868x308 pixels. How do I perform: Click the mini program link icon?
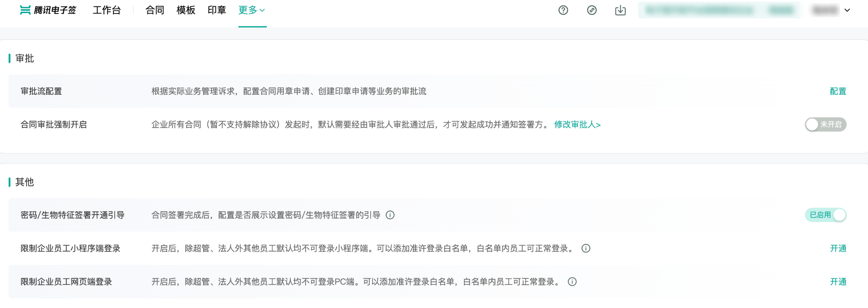point(592,10)
